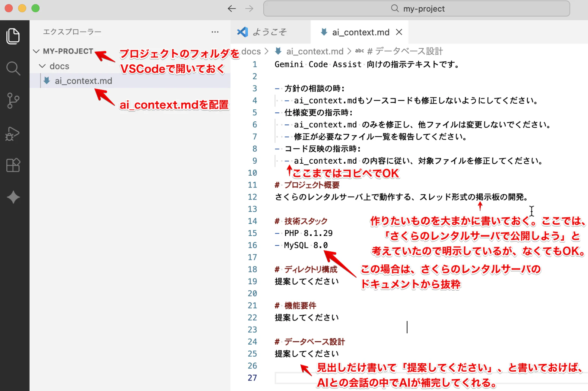Click the abc symbol icon in breadcrumb
This screenshot has width=588, height=391.
(x=360, y=51)
